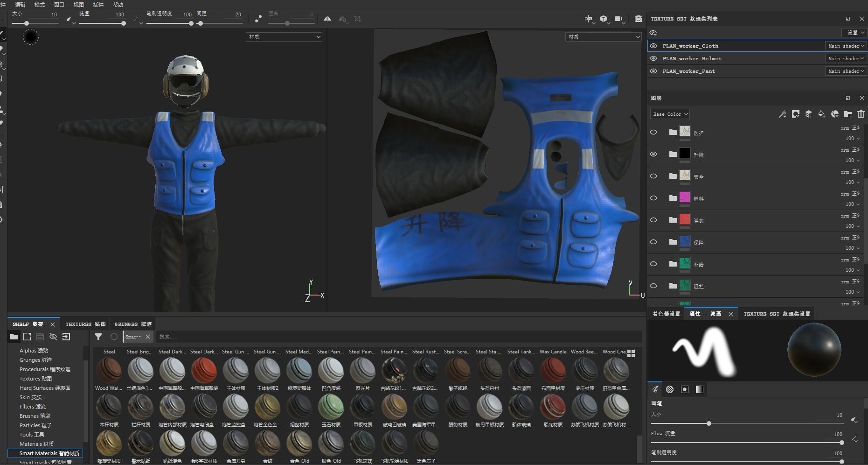Image resolution: width=868 pixels, height=465 pixels.
Task: Switch to the GRUNGES 脏迹 tab
Action: tap(133, 324)
